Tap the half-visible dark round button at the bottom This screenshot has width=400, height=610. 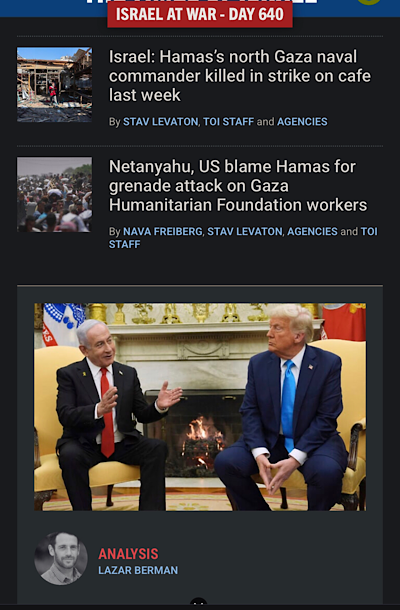coord(199,601)
